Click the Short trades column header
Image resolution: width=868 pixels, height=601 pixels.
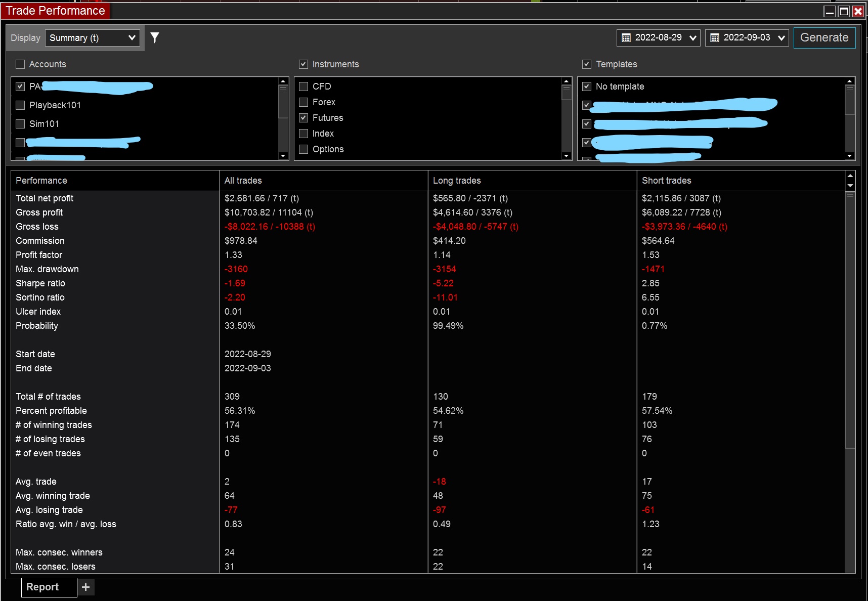[741, 181]
